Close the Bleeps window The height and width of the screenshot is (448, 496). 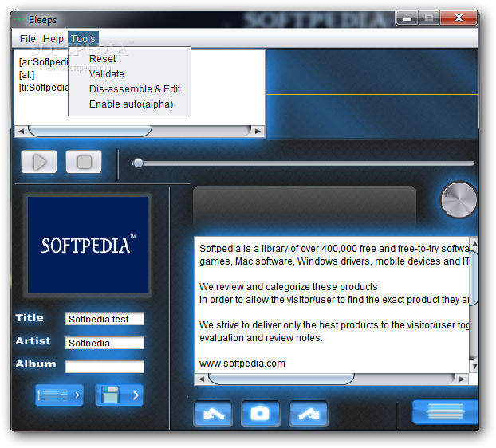pyautogui.click(x=459, y=18)
